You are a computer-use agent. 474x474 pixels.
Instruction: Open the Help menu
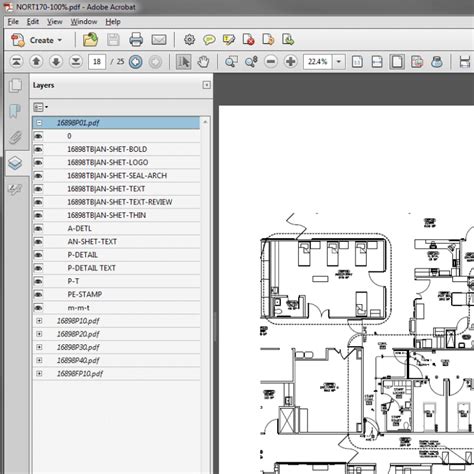pos(113,22)
